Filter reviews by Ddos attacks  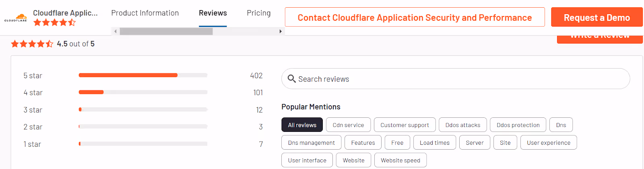click(x=463, y=125)
